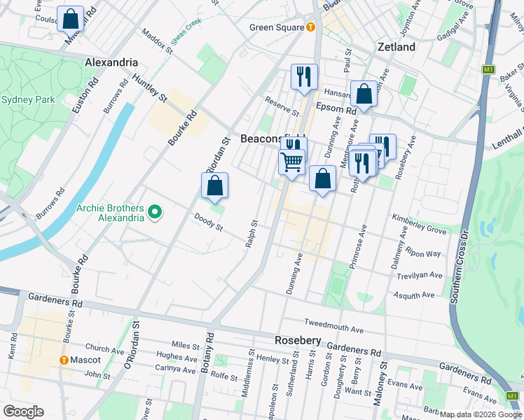Click the Doody St label

208,223
